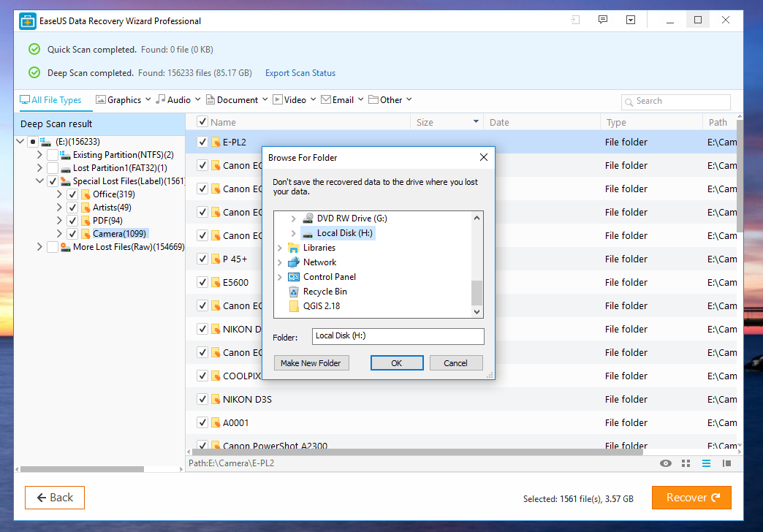Check the Lost Partition1(FAT32) checkbox

pos(53,168)
